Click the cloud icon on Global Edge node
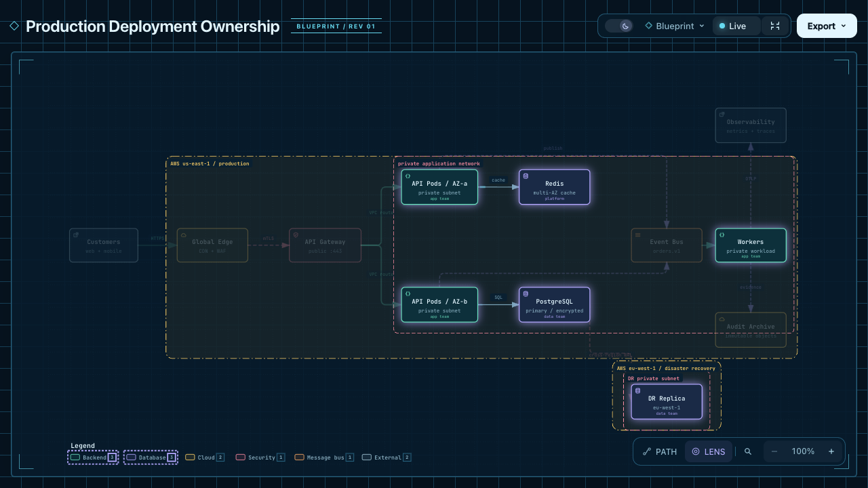Screen dimensions: 868x488 [183, 235]
